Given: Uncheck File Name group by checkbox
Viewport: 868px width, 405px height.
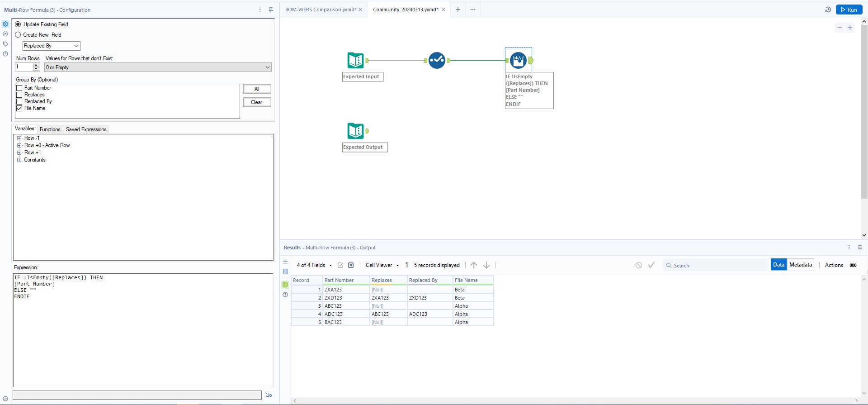Looking at the screenshot, I should [x=19, y=109].
